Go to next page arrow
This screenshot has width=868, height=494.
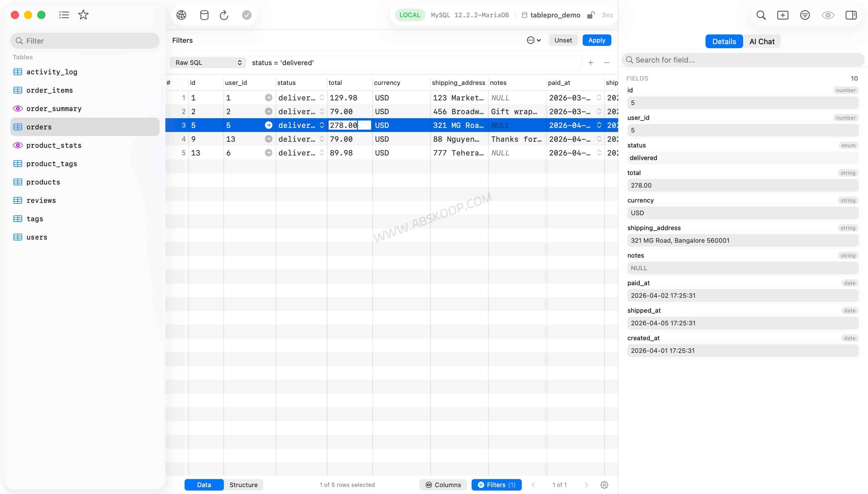586,485
